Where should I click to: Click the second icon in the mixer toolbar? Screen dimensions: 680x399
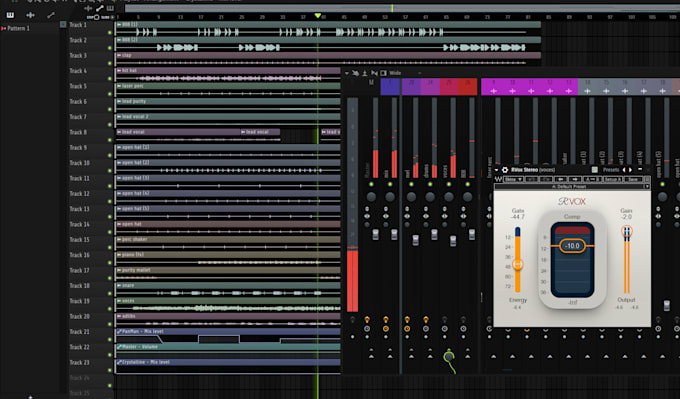[356, 73]
